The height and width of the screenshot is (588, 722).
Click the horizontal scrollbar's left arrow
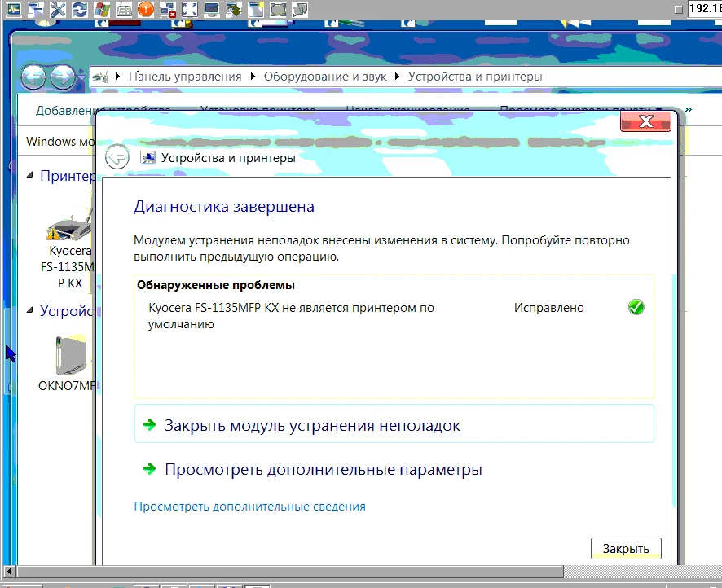click(9, 572)
